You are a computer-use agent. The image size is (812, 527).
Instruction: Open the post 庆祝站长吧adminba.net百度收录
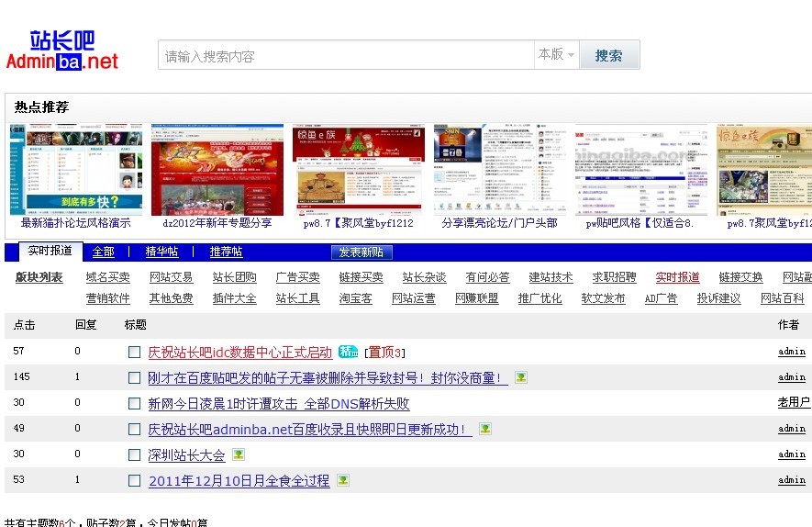[x=310, y=429]
